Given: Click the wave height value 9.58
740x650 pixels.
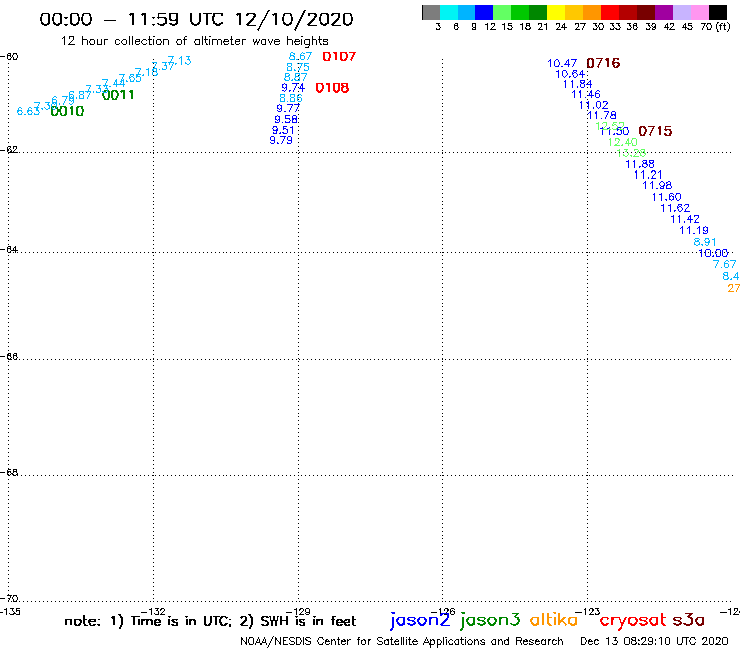Looking at the screenshot, I should click(286, 119).
